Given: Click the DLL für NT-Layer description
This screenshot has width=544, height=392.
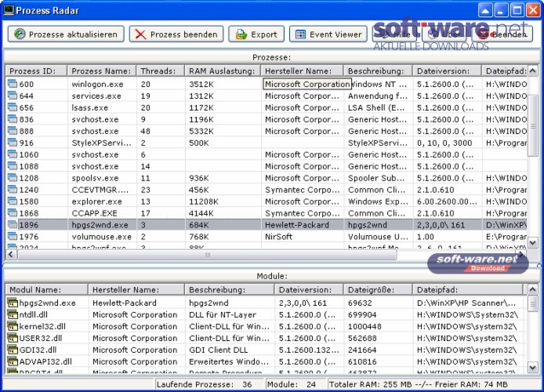Looking at the screenshot, I should (x=223, y=314).
